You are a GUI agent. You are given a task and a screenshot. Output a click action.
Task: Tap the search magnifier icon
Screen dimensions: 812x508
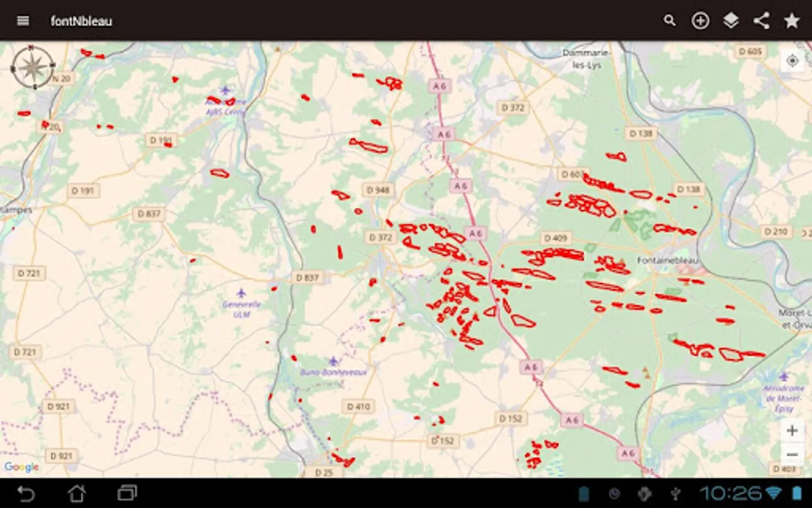669,21
